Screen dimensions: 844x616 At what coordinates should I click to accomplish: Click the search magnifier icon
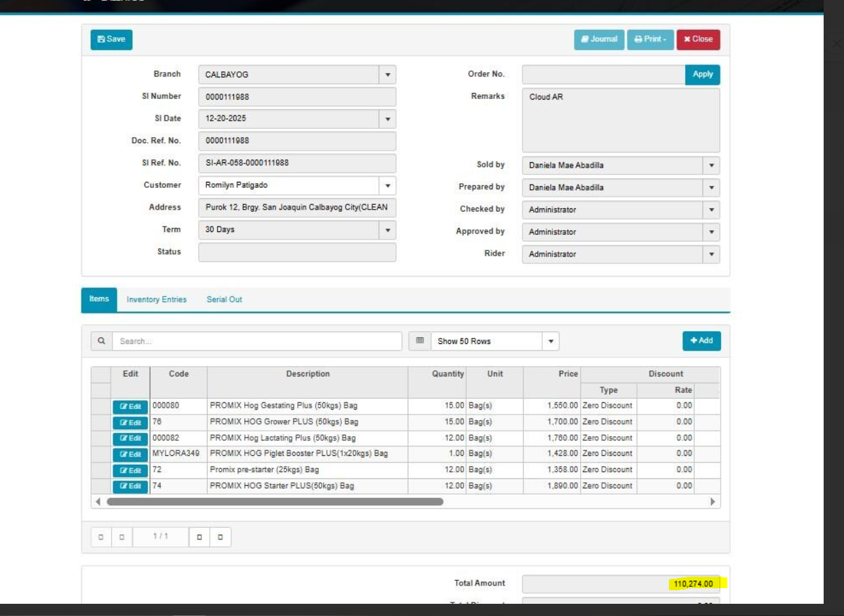coord(101,341)
